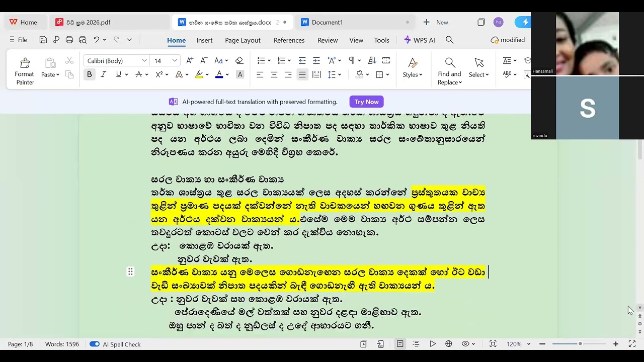Save document with the save icon
The width and height of the screenshot is (644, 362).
43,40
